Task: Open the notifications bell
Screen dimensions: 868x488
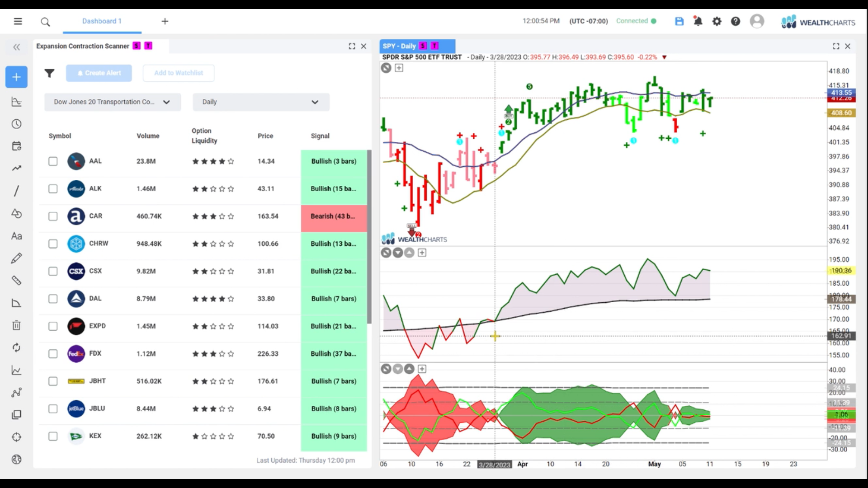Action: pyautogui.click(x=698, y=21)
